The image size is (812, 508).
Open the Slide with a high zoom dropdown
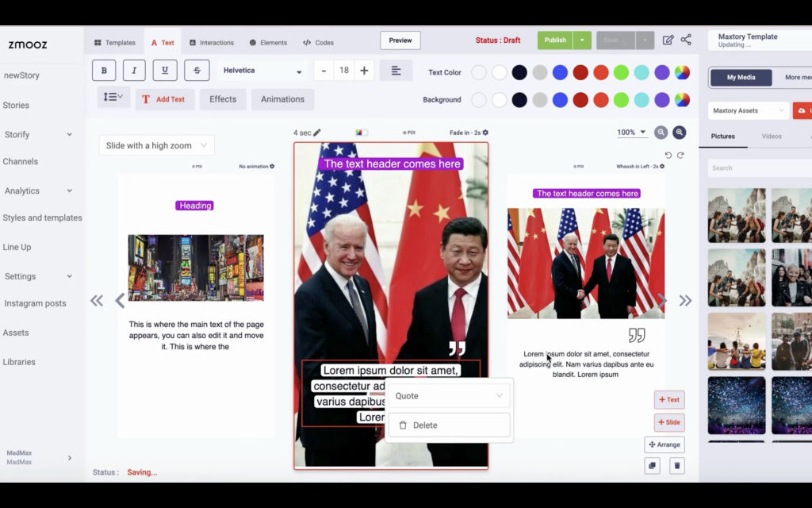tap(156, 146)
